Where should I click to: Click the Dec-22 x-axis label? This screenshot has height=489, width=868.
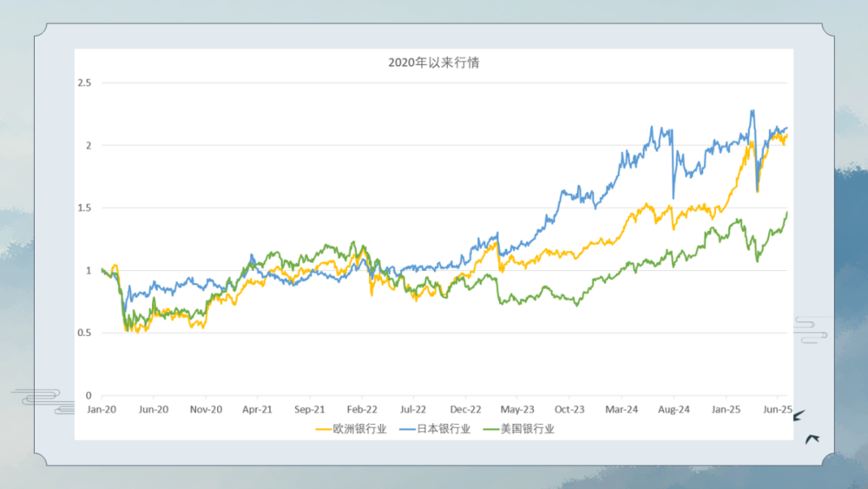point(466,408)
